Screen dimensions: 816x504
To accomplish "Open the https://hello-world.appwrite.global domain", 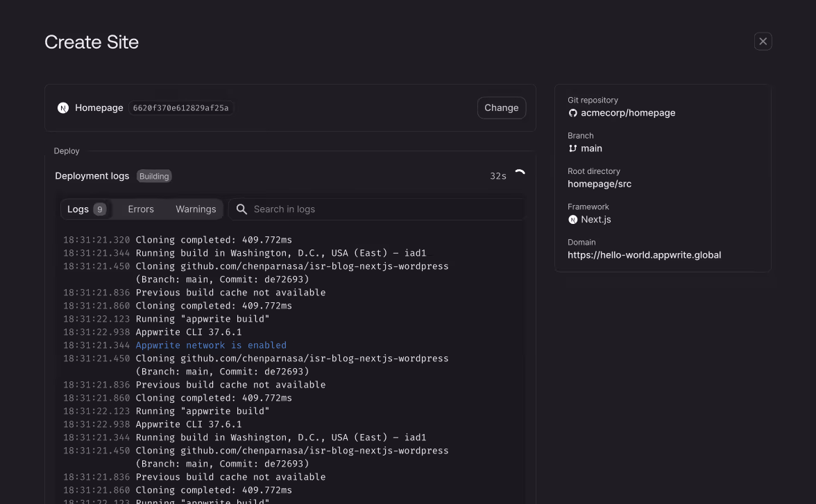I will pyautogui.click(x=644, y=255).
